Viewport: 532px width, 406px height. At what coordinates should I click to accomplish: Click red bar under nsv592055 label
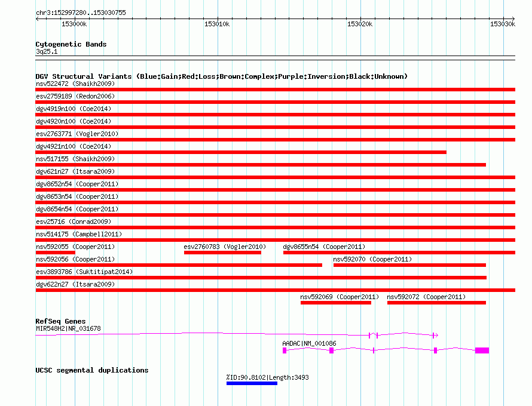tap(56, 253)
